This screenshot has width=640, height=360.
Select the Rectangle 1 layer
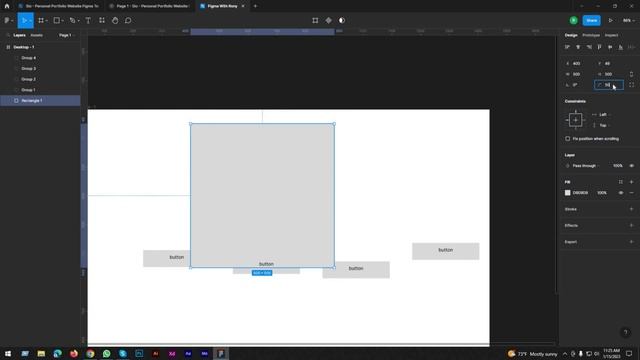click(x=40, y=100)
